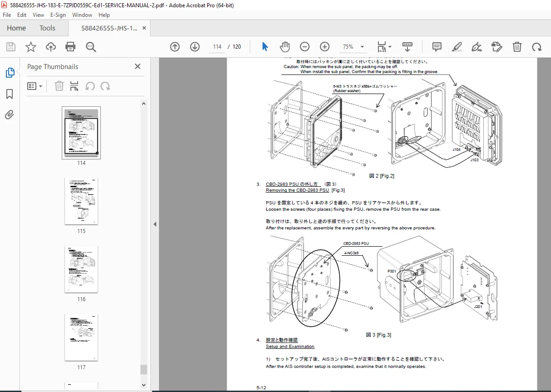Rotate thumbnails counterclockwise

[x=90, y=86]
